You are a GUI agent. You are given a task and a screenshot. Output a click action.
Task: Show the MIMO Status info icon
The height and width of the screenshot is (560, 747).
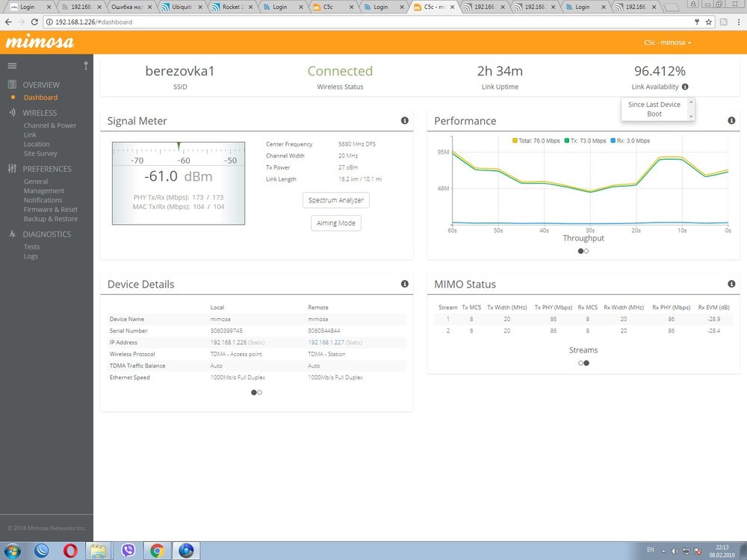(x=731, y=284)
